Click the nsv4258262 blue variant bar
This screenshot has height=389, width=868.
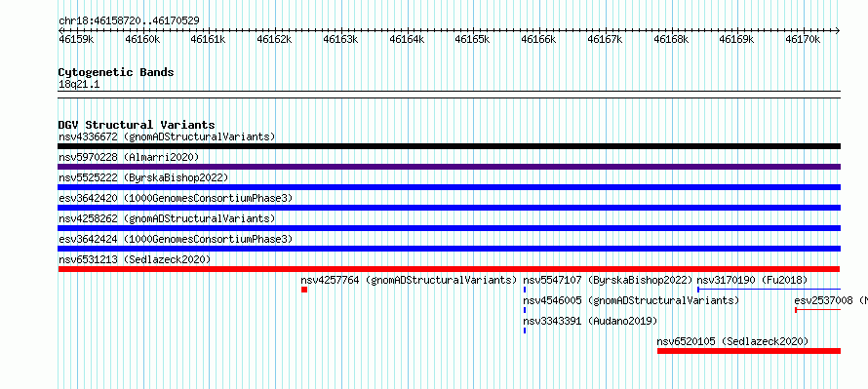449,228
